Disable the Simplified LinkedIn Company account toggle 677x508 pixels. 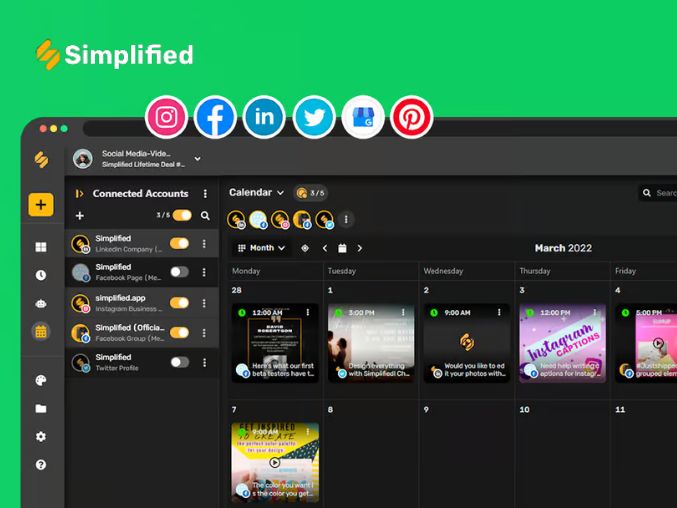point(179,243)
